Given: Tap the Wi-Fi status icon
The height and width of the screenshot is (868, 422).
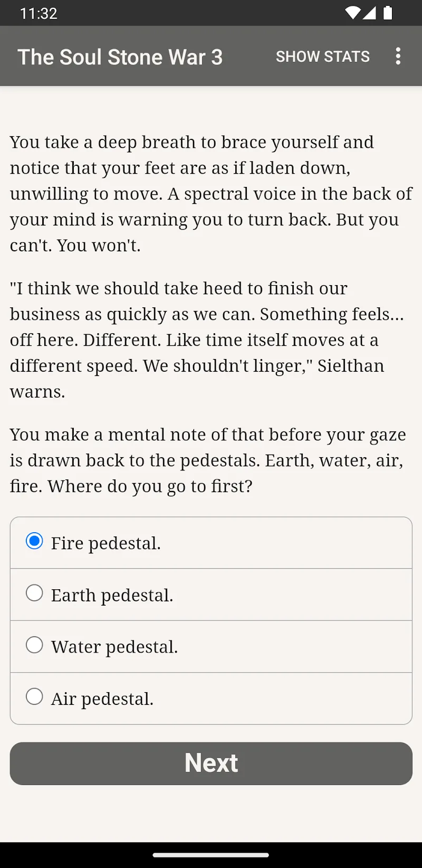Looking at the screenshot, I should (x=352, y=13).
